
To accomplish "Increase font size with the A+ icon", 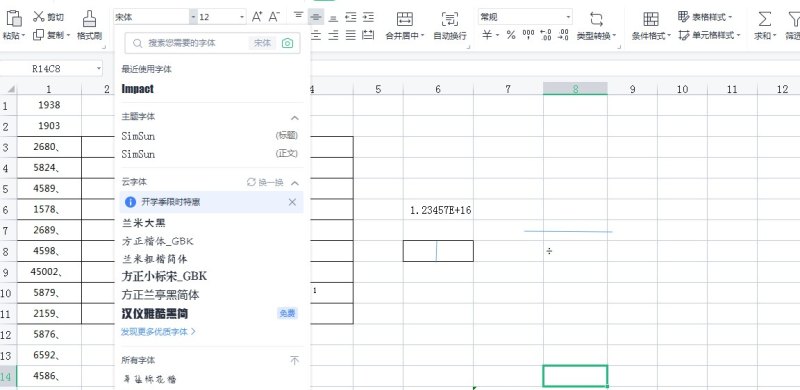I will click(x=257, y=17).
